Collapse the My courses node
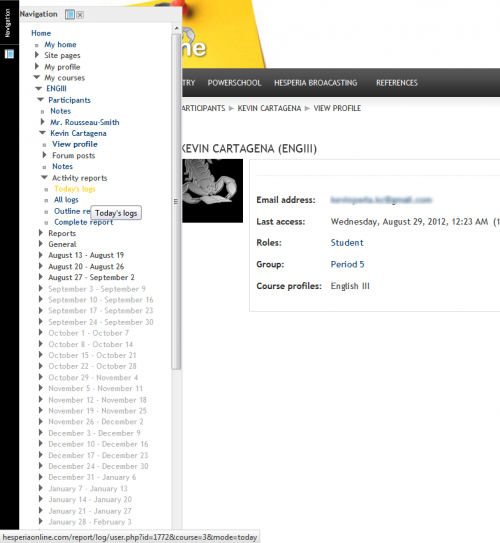 37,77
